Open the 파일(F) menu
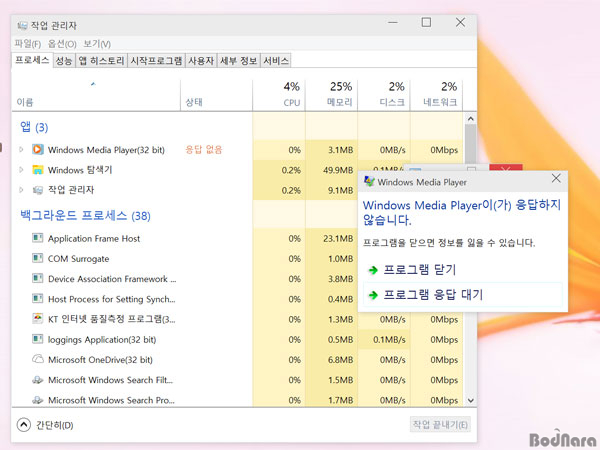Screen dimensions: 600x450 click(x=28, y=44)
